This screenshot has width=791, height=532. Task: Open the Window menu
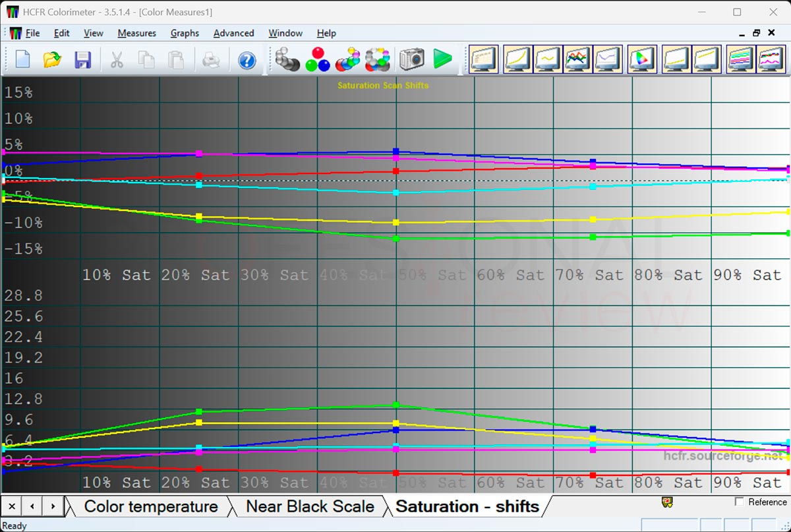285,33
